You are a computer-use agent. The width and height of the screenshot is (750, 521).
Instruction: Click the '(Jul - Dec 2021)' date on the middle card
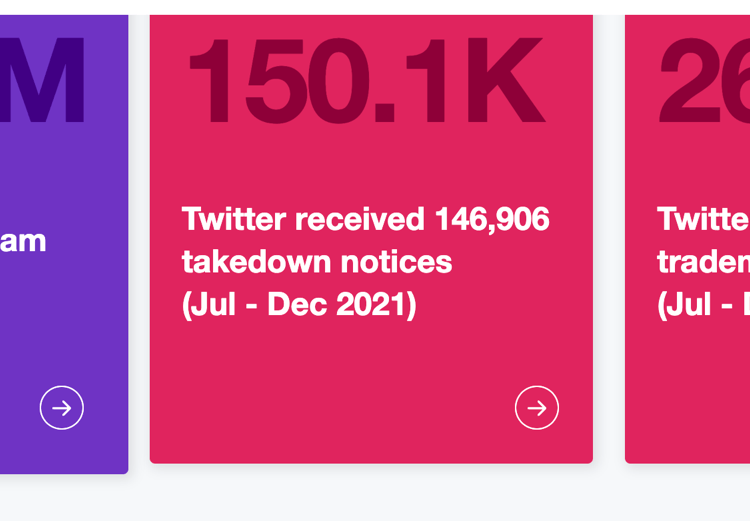(299, 305)
